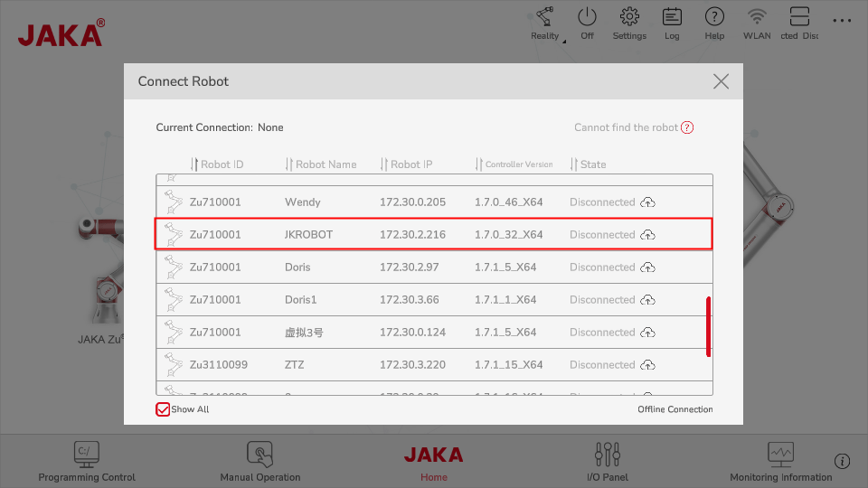Open the three-dot more menu
This screenshot has width=868, height=488.
(842, 21)
